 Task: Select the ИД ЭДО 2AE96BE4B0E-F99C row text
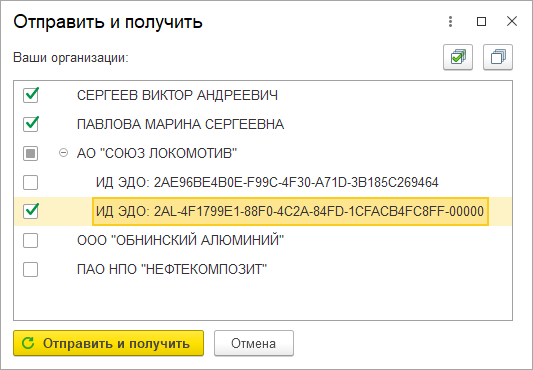(267, 182)
